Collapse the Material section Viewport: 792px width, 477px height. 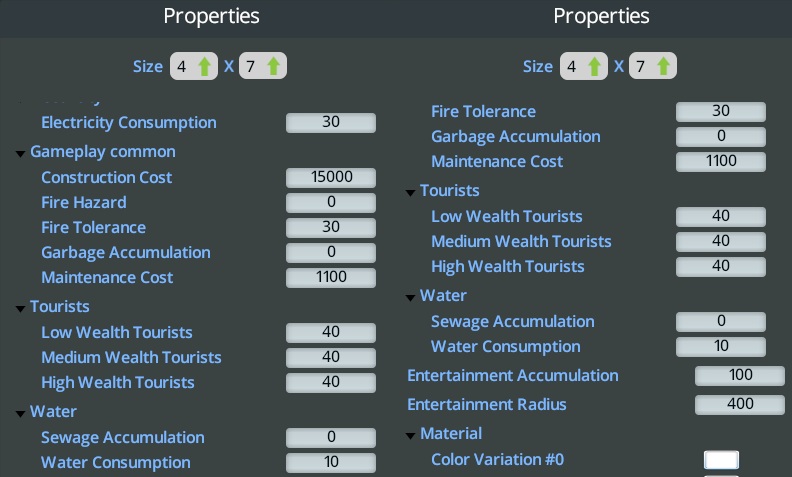click(x=411, y=435)
